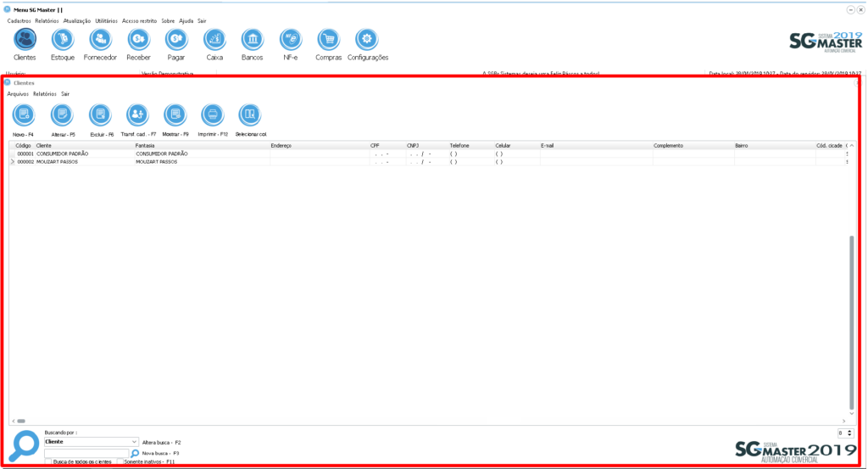Screen dimensions: 868x469
Task: Click the horizontal scrollbar right arrow
Action: pyautogui.click(x=844, y=421)
